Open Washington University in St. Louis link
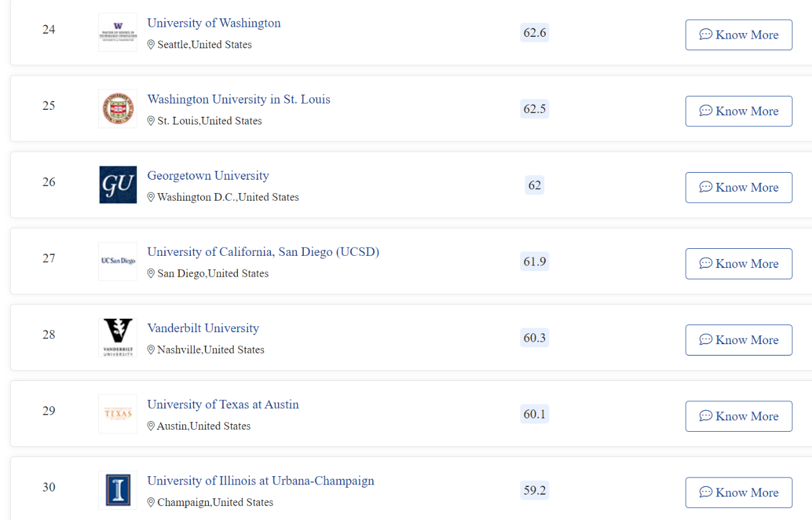 point(239,99)
